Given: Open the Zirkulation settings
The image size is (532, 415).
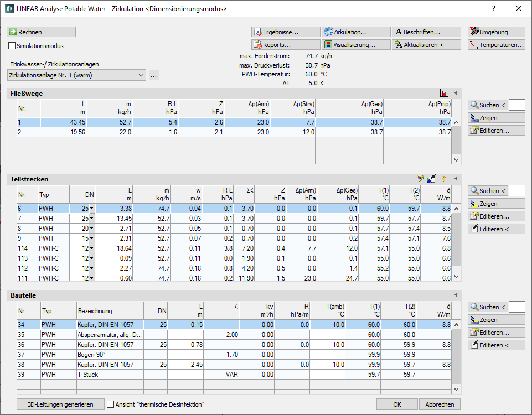Looking at the screenshot, I should 356,32.
